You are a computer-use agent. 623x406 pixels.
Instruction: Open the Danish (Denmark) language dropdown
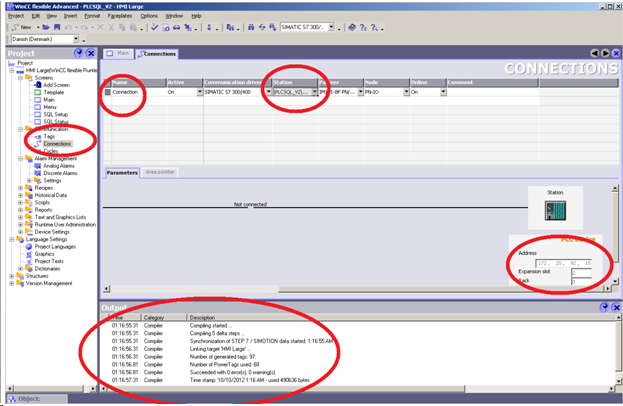coord(76,39)
